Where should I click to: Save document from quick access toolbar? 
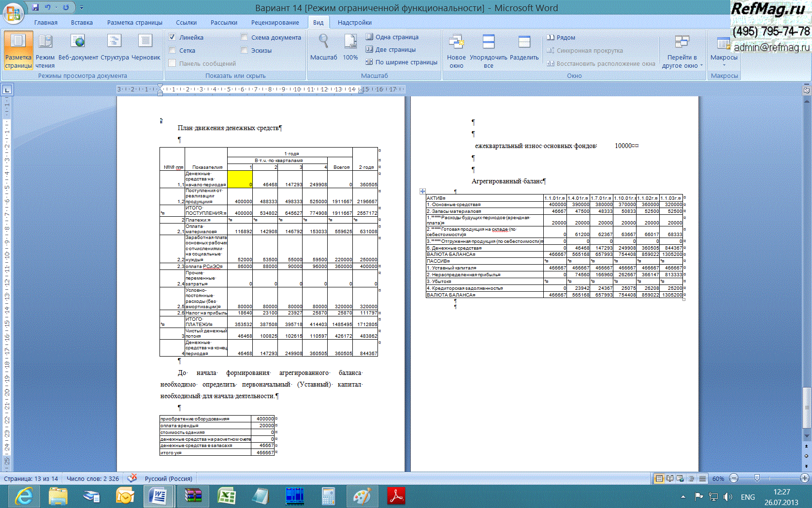coord(35,7)
